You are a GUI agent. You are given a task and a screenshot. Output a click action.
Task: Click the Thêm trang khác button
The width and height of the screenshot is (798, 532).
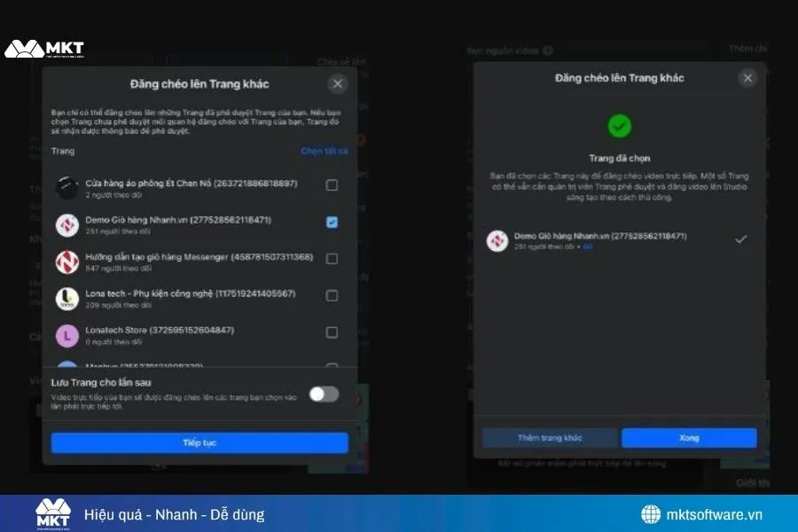coord(549,437)
